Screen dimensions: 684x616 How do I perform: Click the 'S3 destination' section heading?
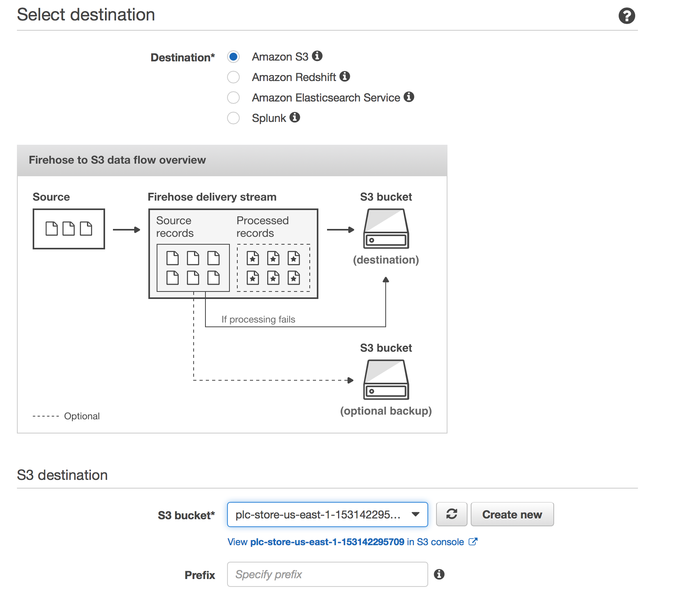click(62, 475)
